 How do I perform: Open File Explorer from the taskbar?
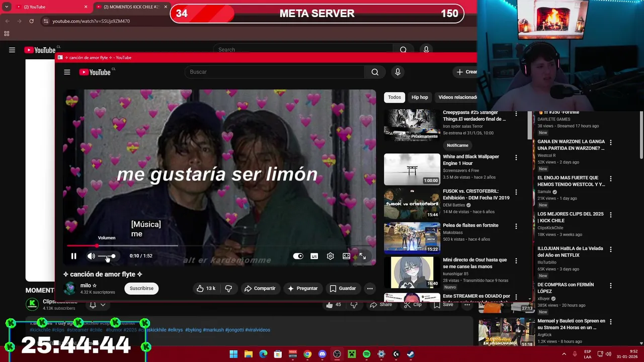coord(248,354)
